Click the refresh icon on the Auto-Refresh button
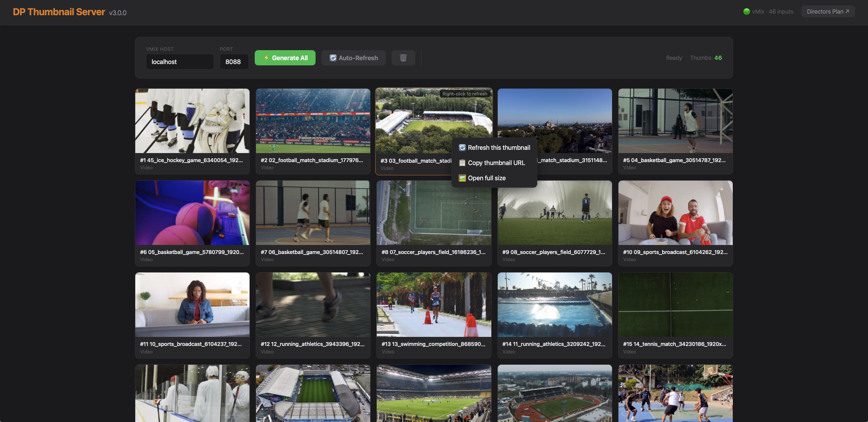The width and height of the screenshot is (868, 422). point(333,58)
